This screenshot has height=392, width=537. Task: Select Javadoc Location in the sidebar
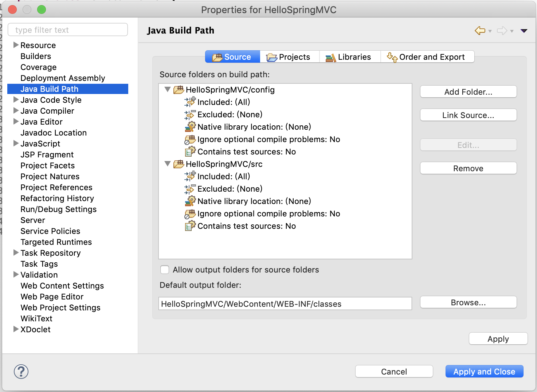[x=54, y=133]
